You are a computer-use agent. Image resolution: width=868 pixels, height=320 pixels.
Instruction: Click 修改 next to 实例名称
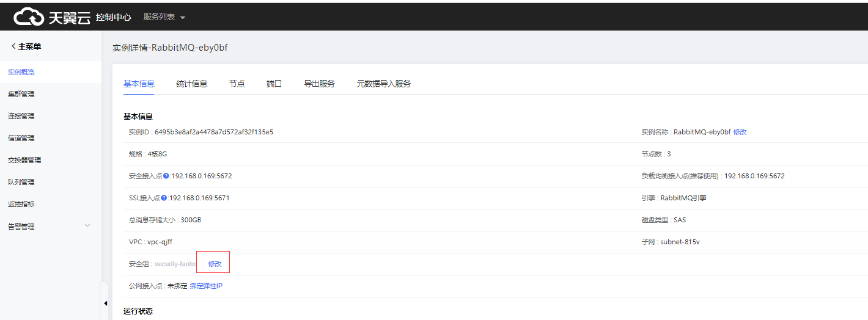pyautogui.click(x=740, y=132)
